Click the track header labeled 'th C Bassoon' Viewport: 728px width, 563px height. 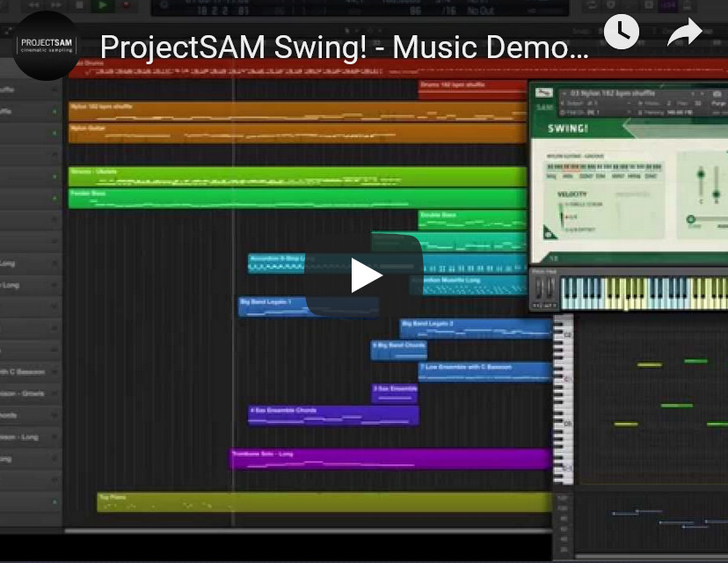click(31, 371)
